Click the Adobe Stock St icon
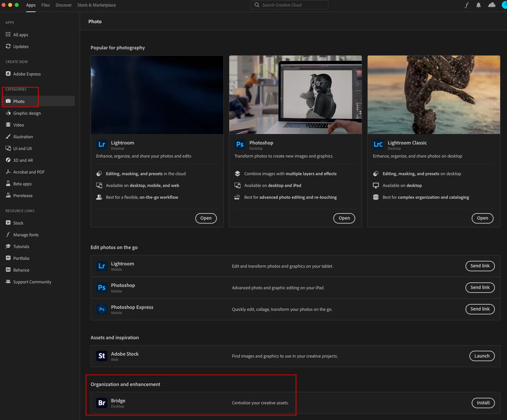 102,356
